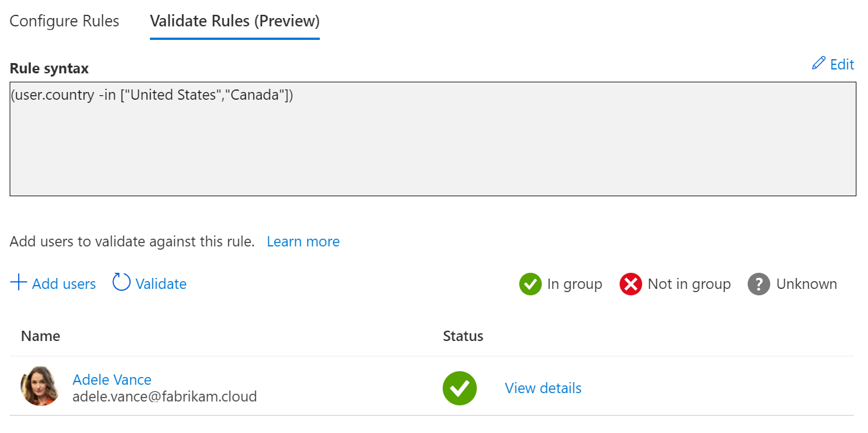Screen dimensions: 868x433
Task: Switch to the Configure Rules tab
Action: point(64,21)
